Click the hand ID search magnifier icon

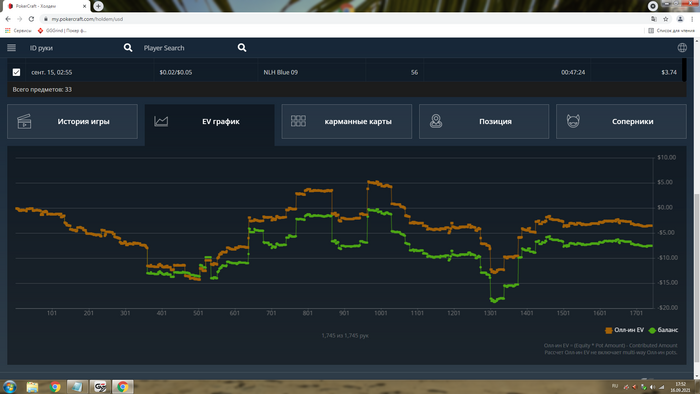tap(128, 48)
